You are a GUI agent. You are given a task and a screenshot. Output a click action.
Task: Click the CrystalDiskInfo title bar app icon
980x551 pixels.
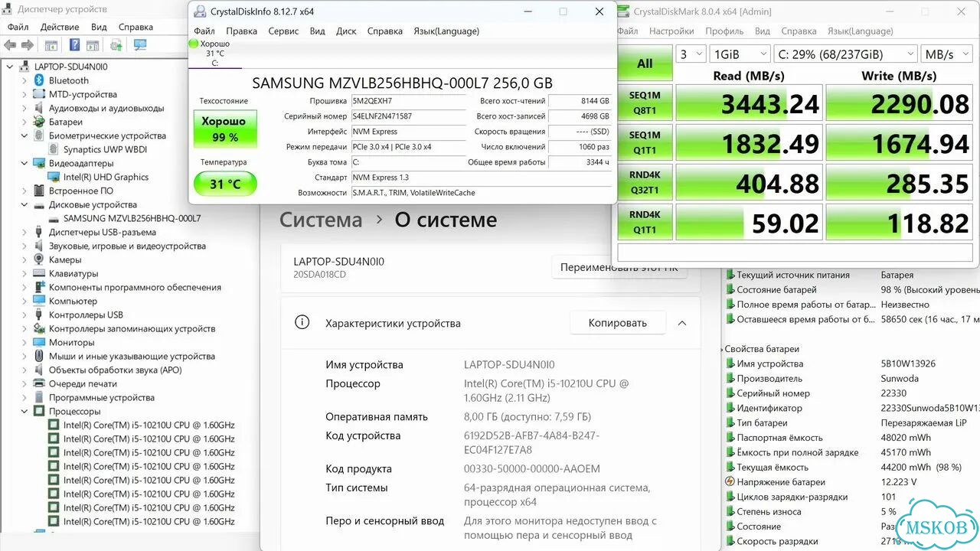[200, 11]
